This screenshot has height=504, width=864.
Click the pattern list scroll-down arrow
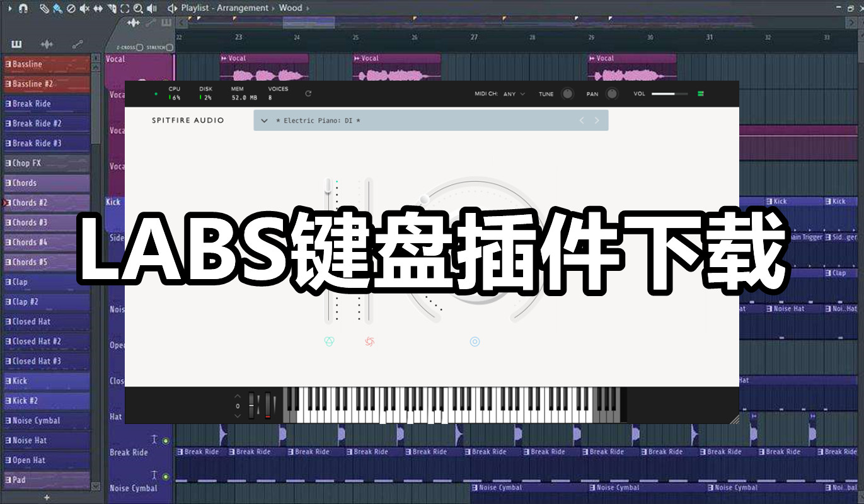[95, 486]
